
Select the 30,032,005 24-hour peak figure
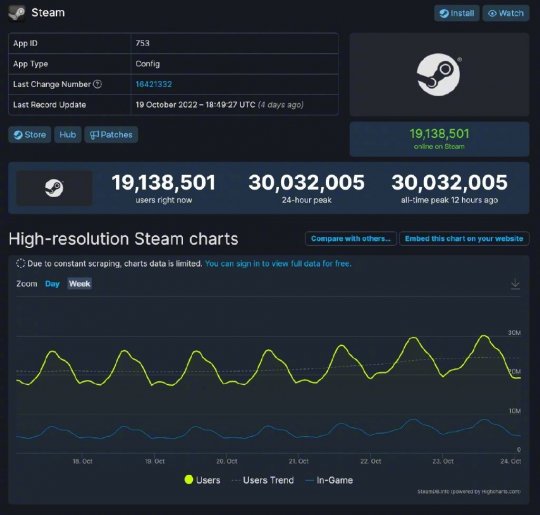(307, 183)
